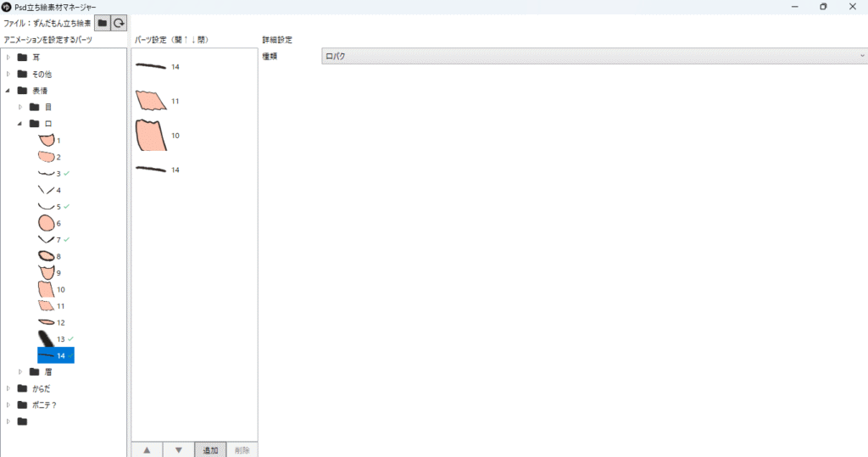Click the reload file icon
The image size is (868, 457).
[119, 23]
